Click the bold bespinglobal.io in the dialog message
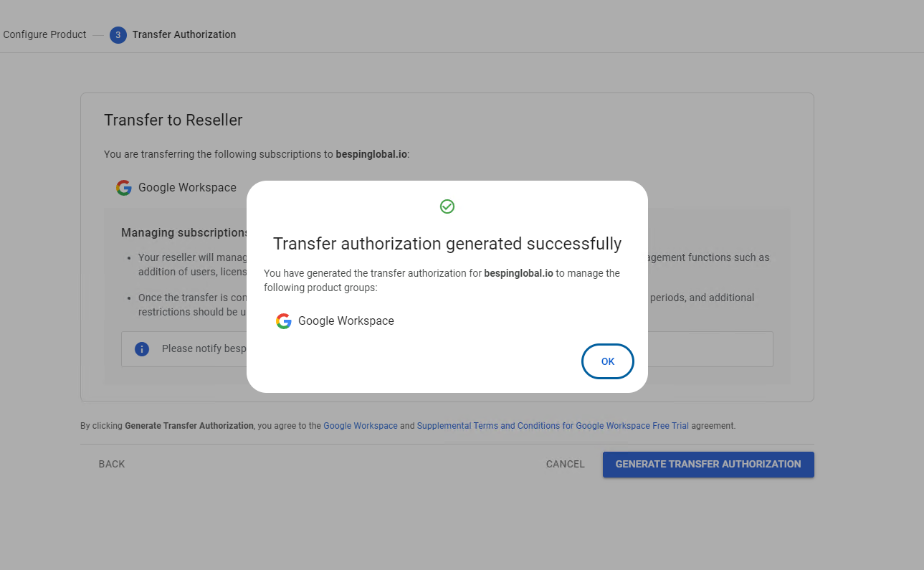This screenshot has width=924, height=570. coord(518,273)
